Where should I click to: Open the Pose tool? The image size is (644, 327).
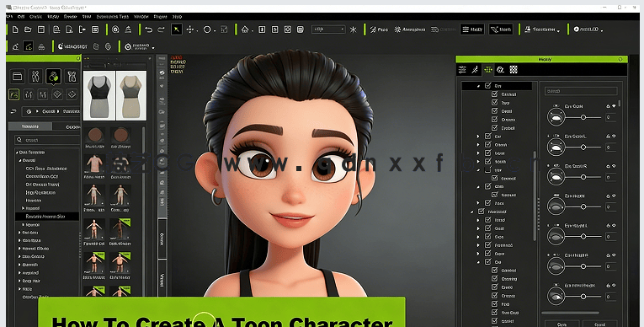pos(379,29)
